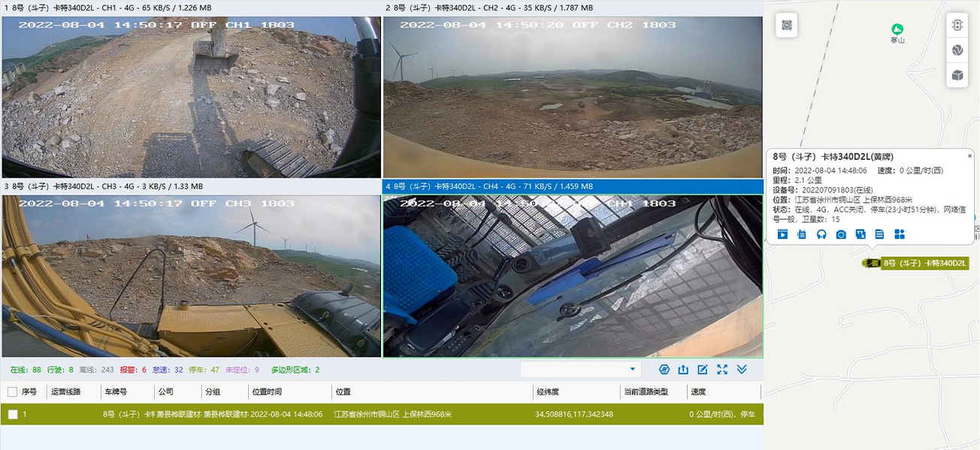980x450 pixels.
Task: Open the dropdown above the vehicle table
Action: (x=580, y=370)
